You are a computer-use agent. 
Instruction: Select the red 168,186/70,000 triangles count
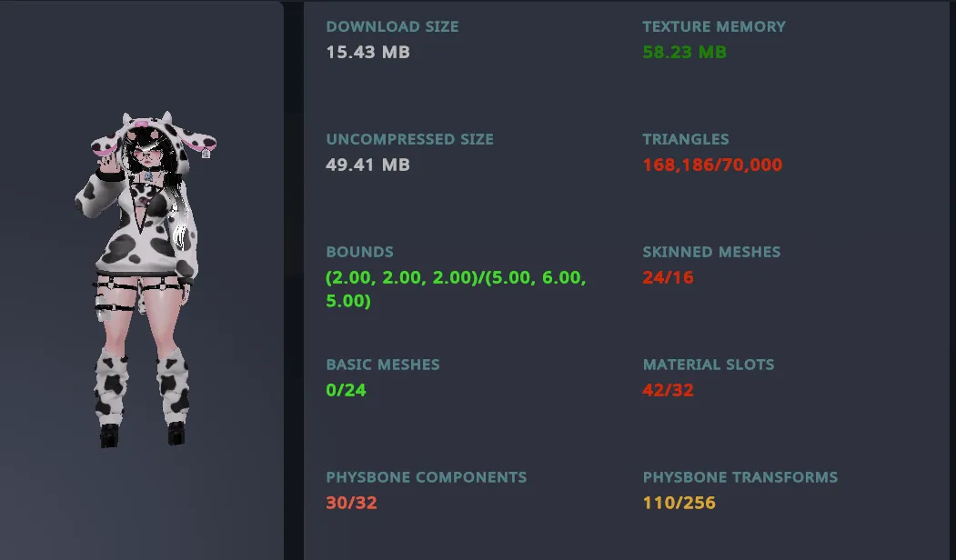click(711, 165)
